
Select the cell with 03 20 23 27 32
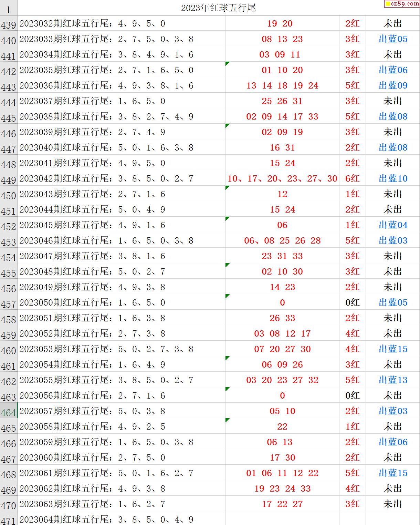282,380
